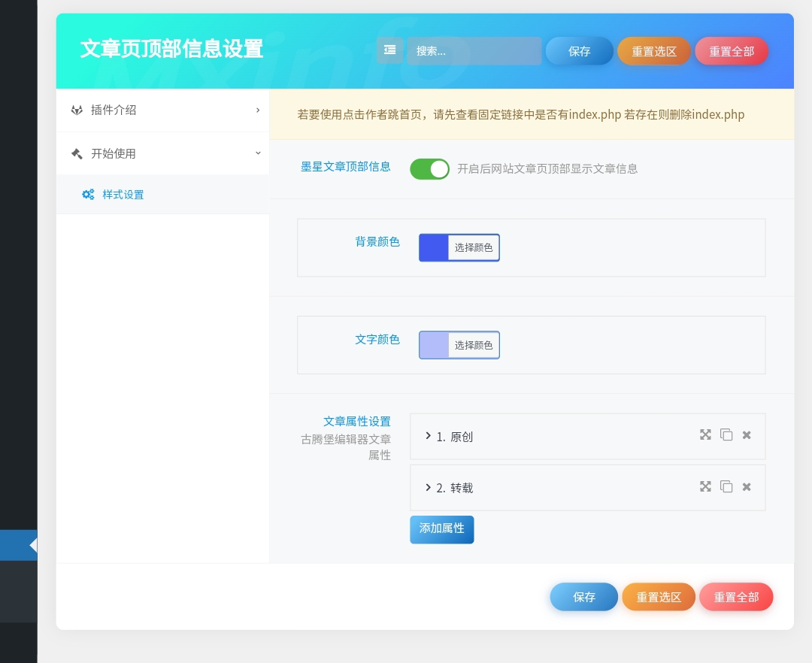
Task: Select 样式设置 in the sidebar
Action: (x=123, y=195)
